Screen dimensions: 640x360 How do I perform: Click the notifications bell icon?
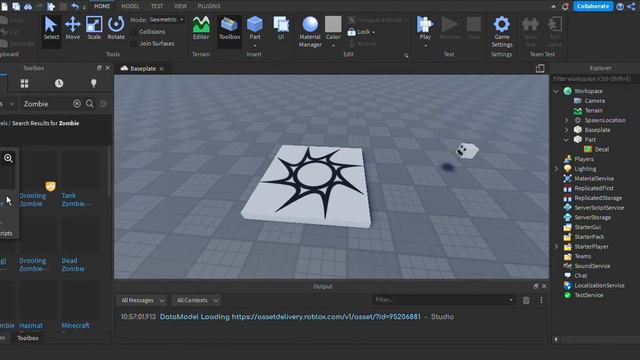point(565,6)
